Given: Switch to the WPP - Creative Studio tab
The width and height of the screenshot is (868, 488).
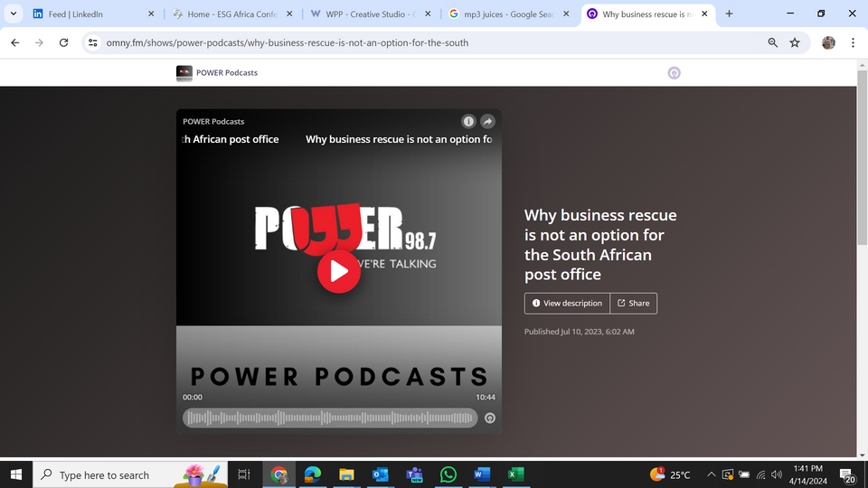Looking at the screenshot, I should tap(371, 14).
